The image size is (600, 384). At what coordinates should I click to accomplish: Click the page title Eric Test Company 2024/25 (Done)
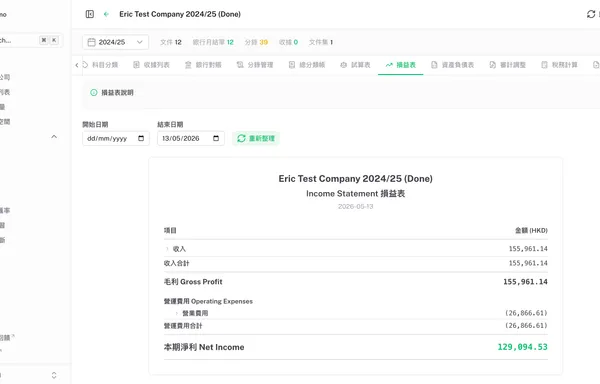pos(180,14)
